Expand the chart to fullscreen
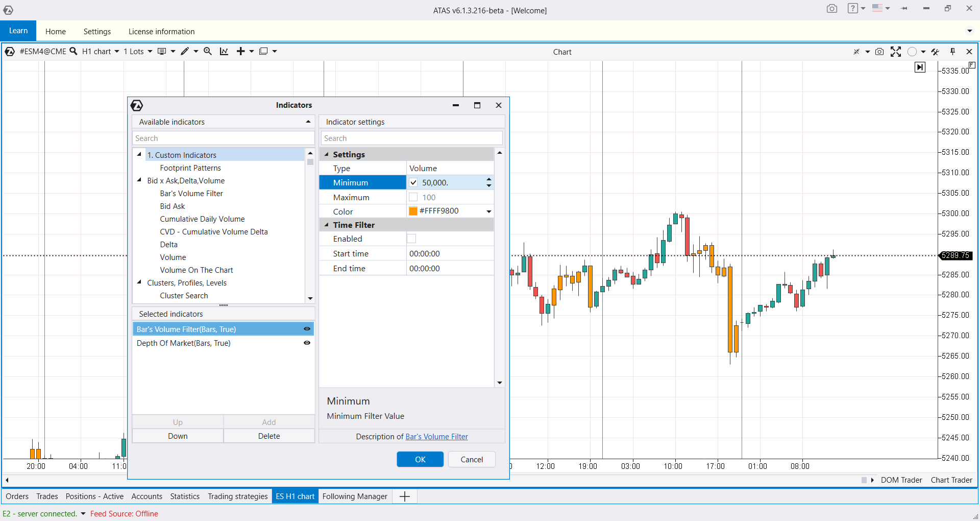Viewport: 980px width, 521px height. click(x=896, y=52)
